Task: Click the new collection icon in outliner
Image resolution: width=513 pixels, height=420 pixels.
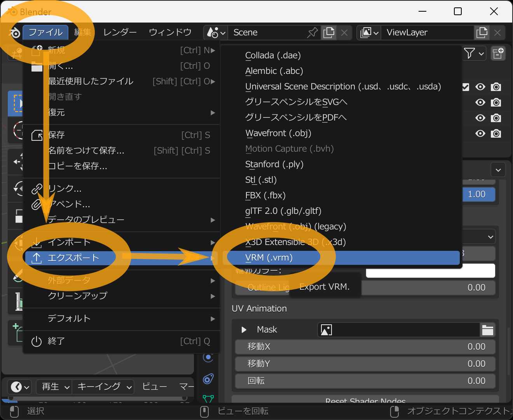Action: (498, 53)
